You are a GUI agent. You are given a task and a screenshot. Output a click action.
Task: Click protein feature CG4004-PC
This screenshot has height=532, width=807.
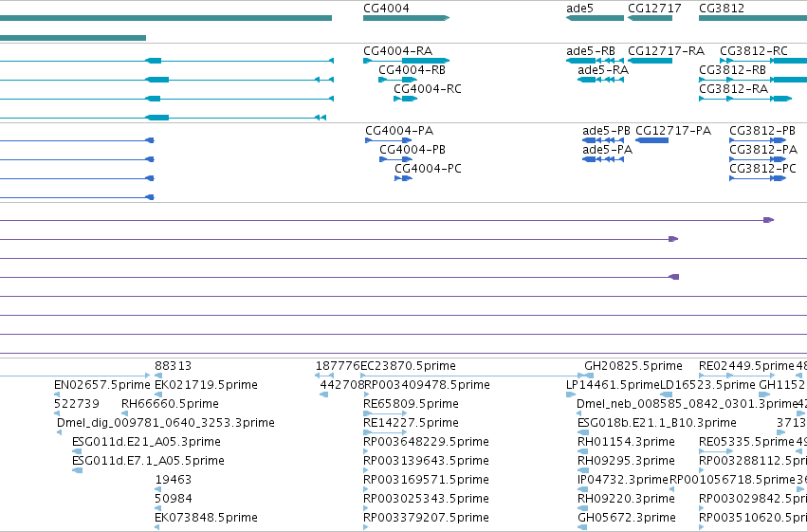[403, 178]
